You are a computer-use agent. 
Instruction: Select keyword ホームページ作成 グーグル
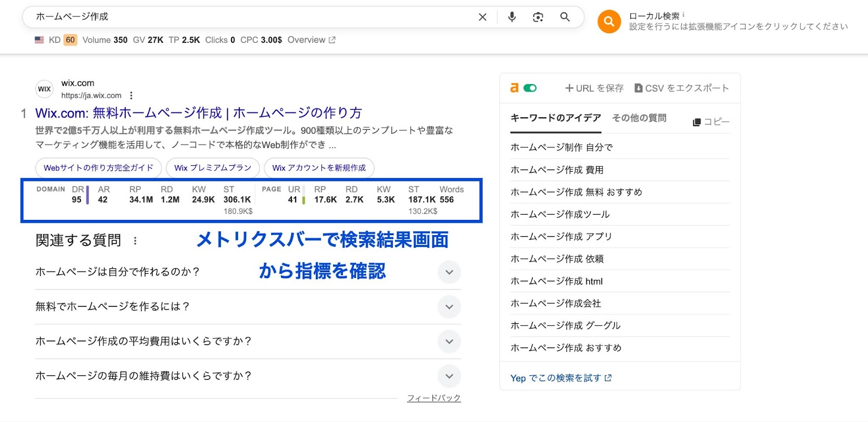click(565, 326)
